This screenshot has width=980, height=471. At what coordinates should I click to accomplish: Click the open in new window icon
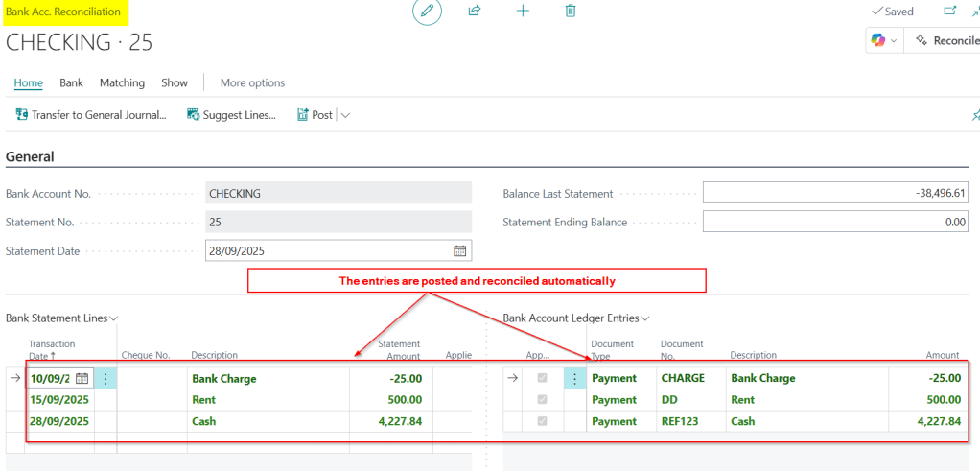tap(950, 12)
